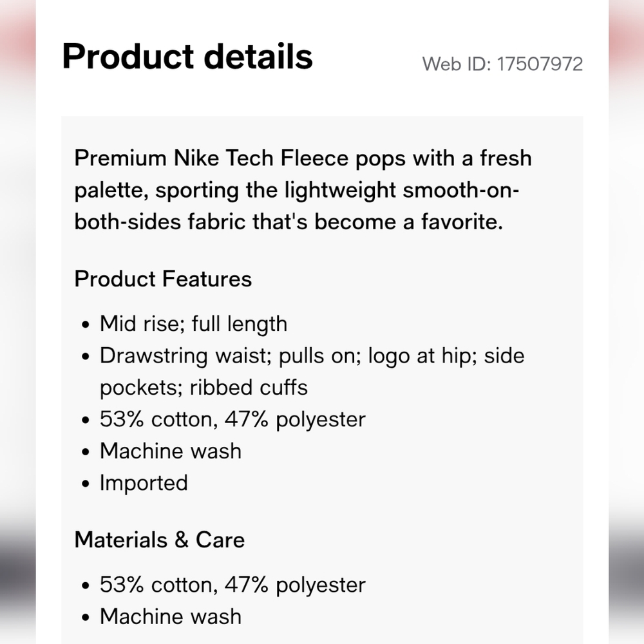Click fabric content under Materials & Care
Image resolution: width=644 pixels, height=644 pixels.
(x=232, y=585)
